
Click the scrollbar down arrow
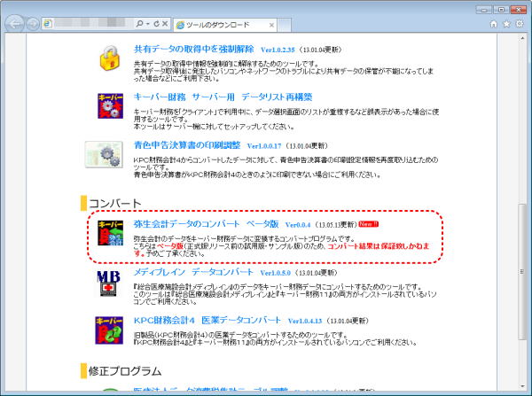[522, 386]
